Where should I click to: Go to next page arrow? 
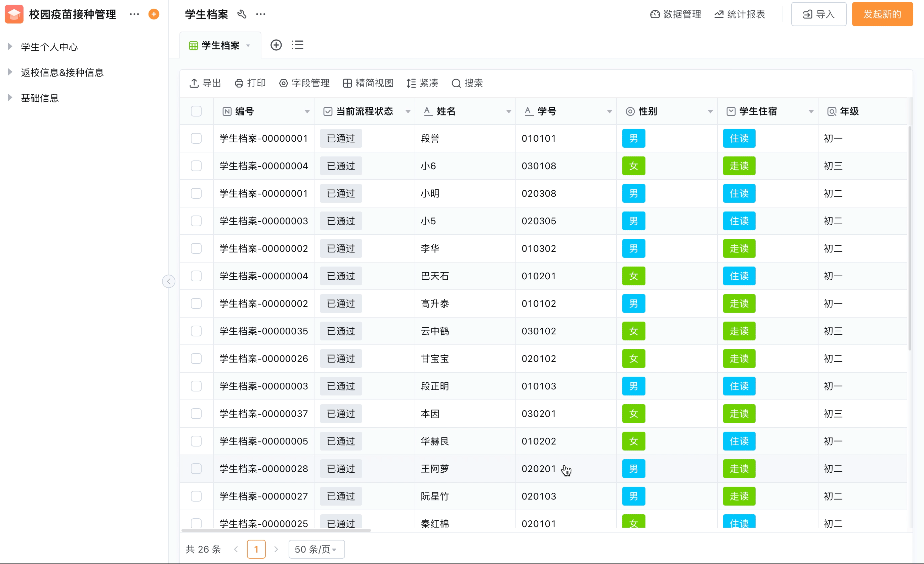coord(276,549)
